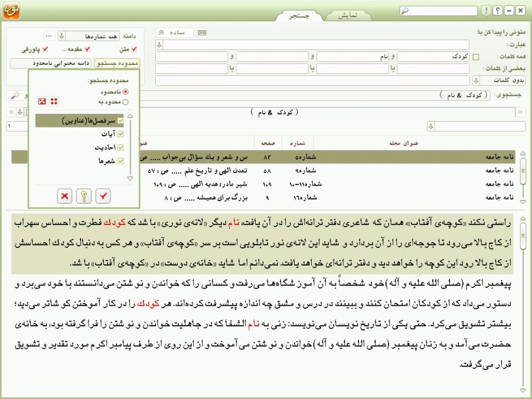The height and width of the screenshot is (399, 532).
Task: Select result row شماره ۹ تمدن الهی
Action: tap(328, 171)
